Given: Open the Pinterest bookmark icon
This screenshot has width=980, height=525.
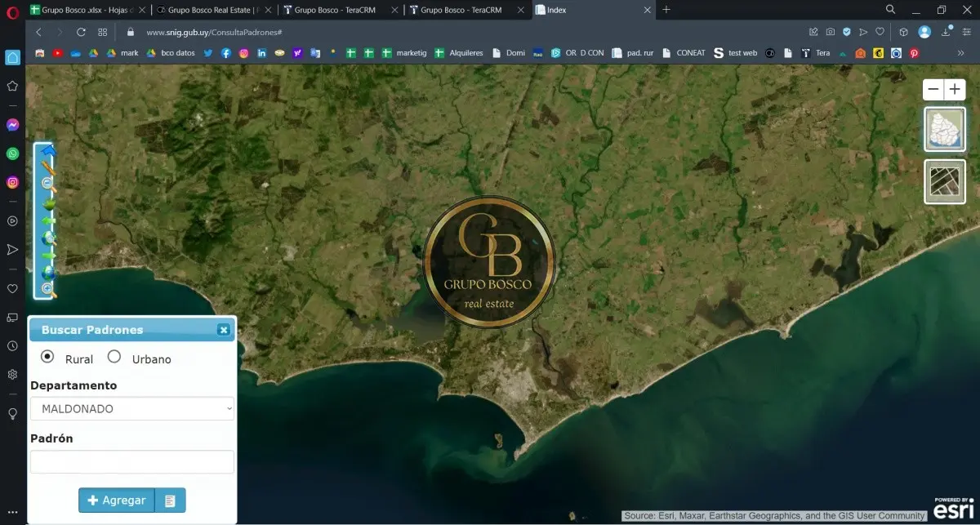Looking at the screenshot, I should click(x=914, y=53).
